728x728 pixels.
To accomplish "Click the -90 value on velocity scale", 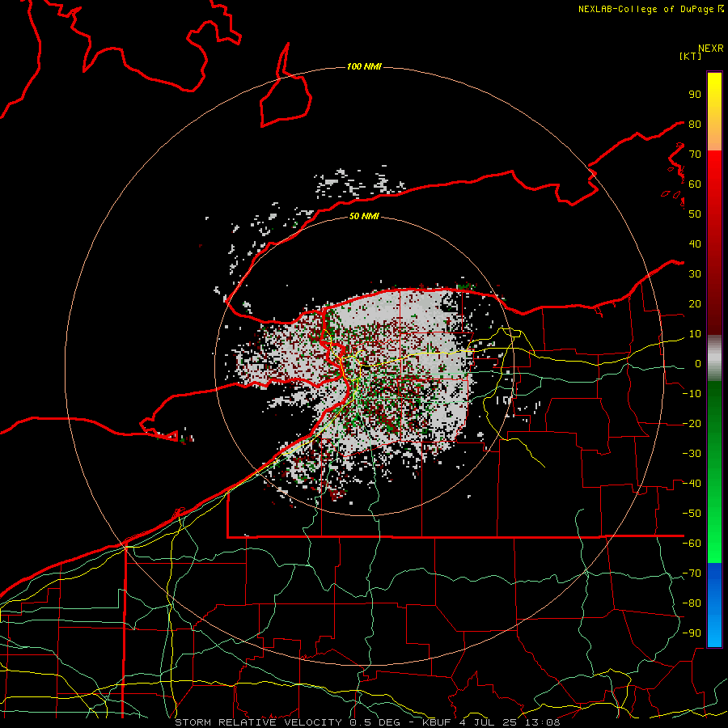I will pos(692,633).
